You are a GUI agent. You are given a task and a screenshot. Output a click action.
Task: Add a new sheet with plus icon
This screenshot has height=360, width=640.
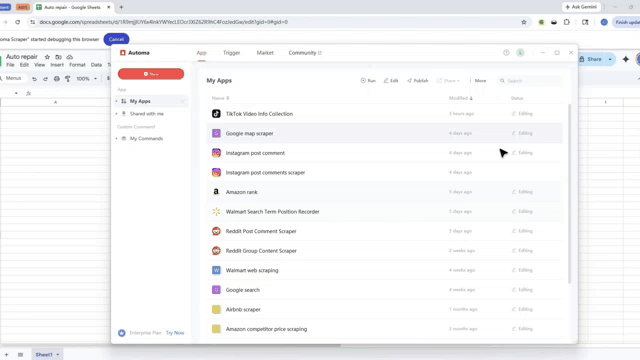(x=7, y=355)
